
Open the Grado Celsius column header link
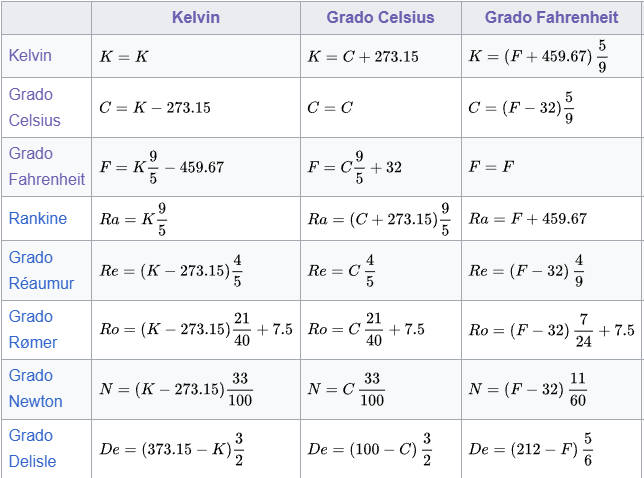click(x=380, y=18)
